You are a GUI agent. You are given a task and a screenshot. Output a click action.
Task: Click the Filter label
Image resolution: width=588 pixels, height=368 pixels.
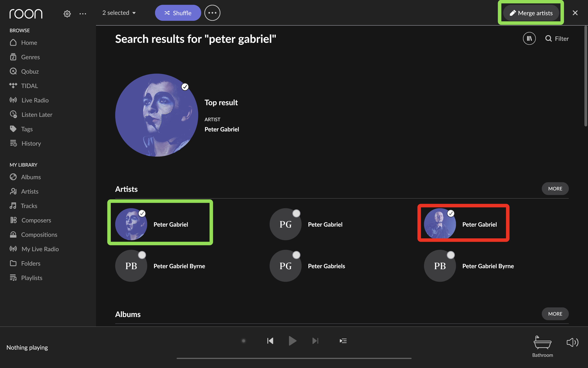pyautogui.click(x=561, y=38)
